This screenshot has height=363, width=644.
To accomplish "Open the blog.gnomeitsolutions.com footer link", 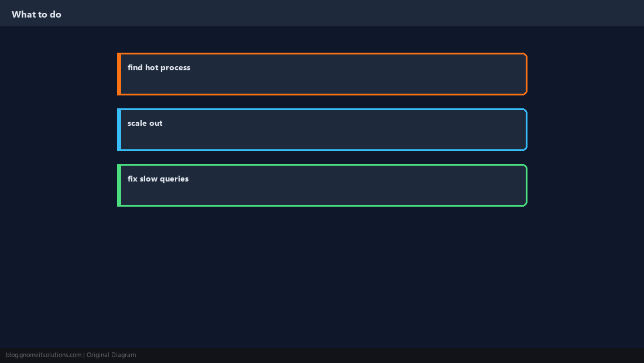I will 43,355.
